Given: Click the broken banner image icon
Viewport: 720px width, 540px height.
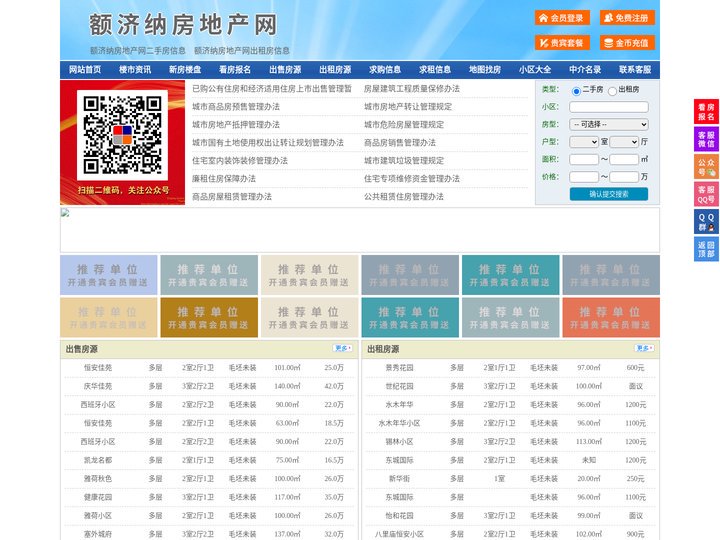Looking at the screenshot, I should (x=65, y=213).
